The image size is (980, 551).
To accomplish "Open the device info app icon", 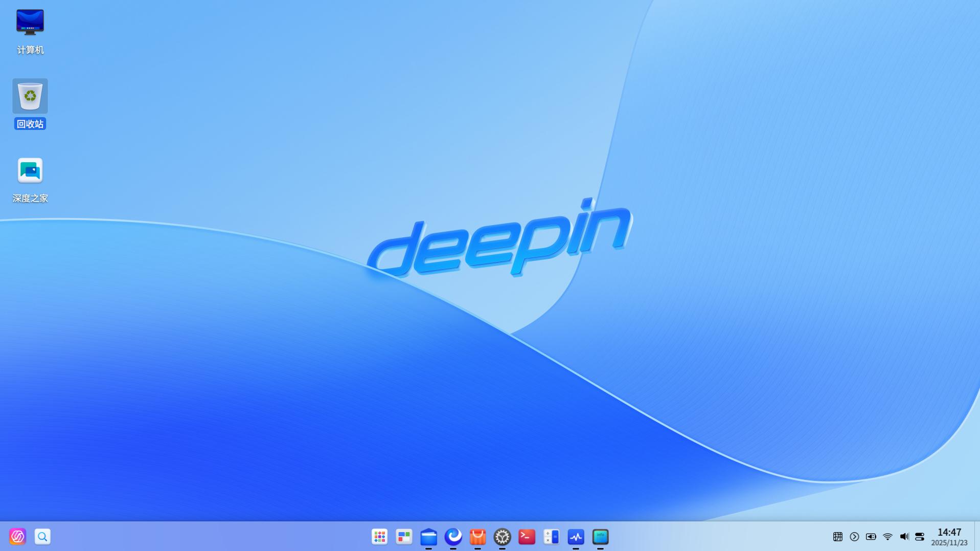I will click(x=600, y=537).
